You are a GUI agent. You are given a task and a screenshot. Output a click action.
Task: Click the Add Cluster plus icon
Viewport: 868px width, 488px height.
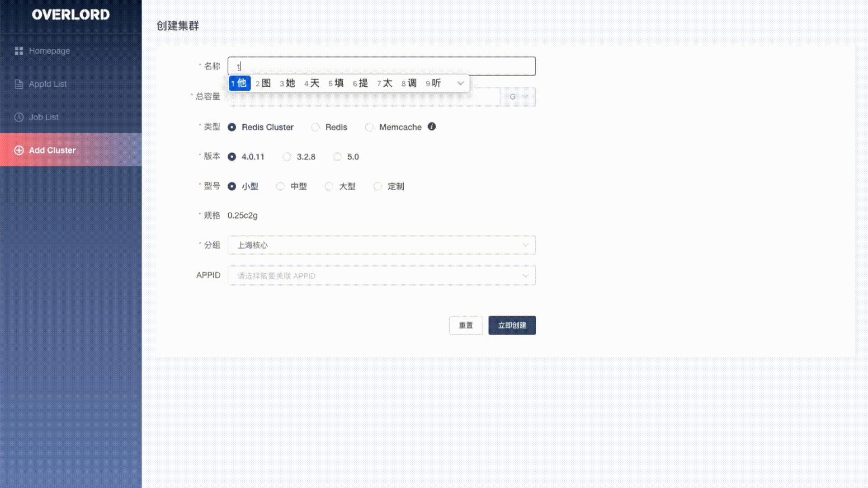pyautogui.click(x=19, y=150)
